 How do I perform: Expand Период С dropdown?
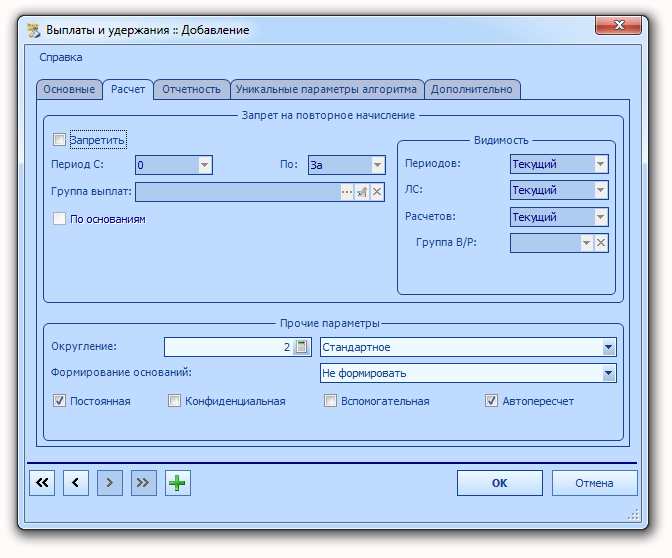click(204, 165)
